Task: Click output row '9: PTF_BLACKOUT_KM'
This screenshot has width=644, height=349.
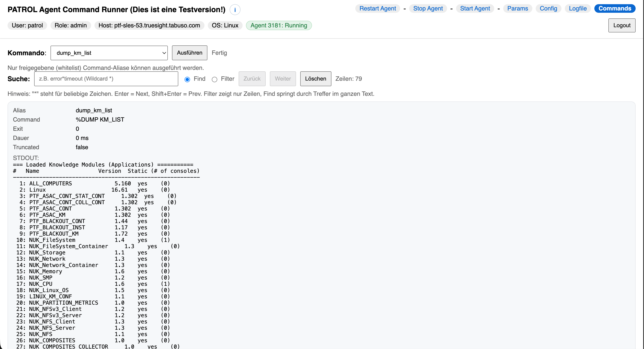Action: pyautogui.click(x=94, y=234)
